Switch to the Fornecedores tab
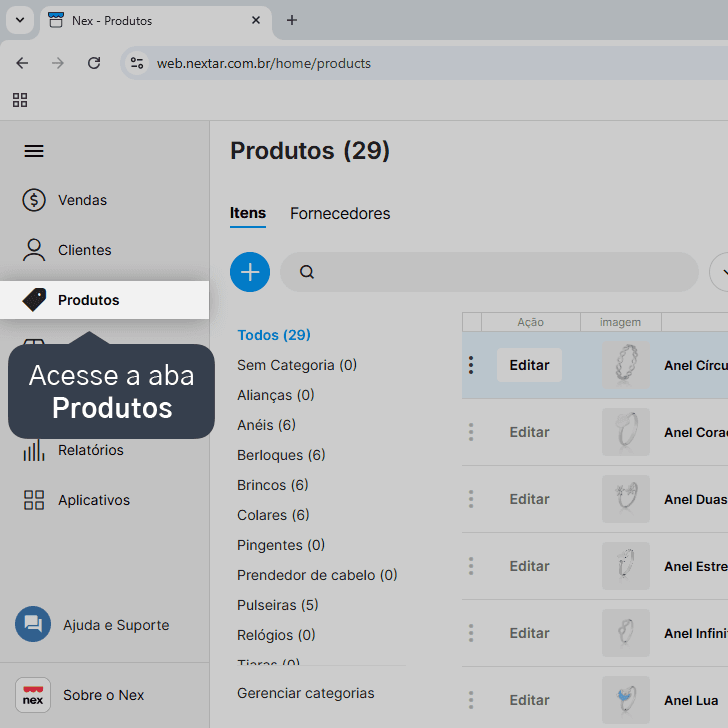 coord(340,214)
